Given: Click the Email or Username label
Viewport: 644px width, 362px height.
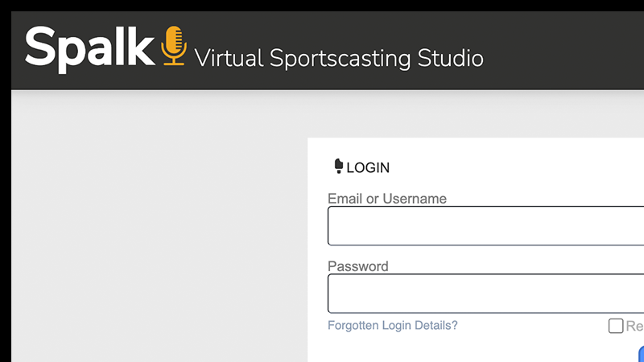Looking at the screenshot, I should point(387,199).
